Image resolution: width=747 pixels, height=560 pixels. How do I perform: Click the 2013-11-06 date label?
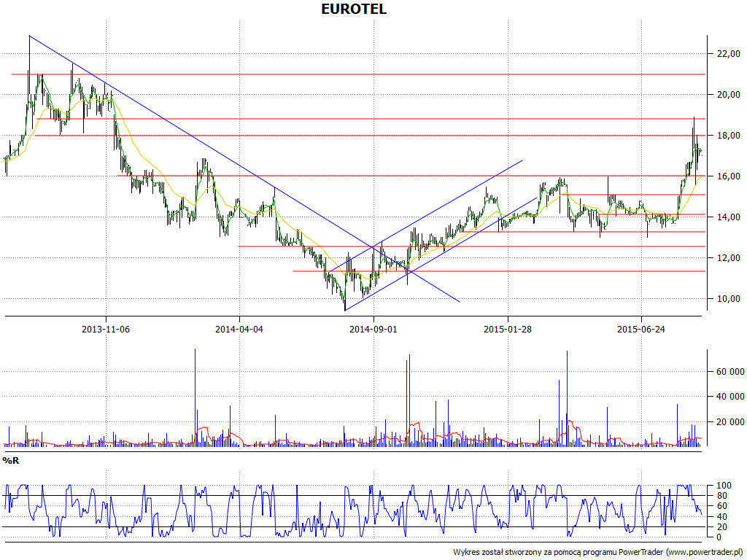(106, 329)
